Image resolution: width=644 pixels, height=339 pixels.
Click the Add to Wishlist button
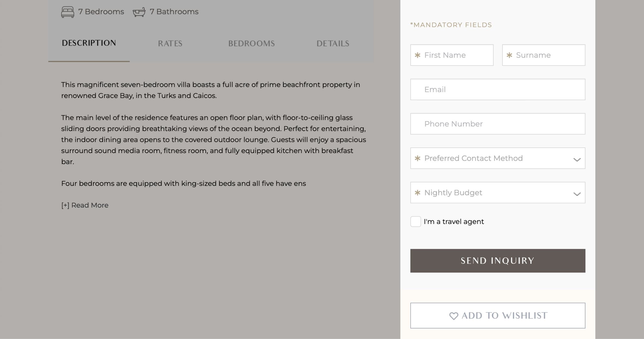[x=498, y=316]
